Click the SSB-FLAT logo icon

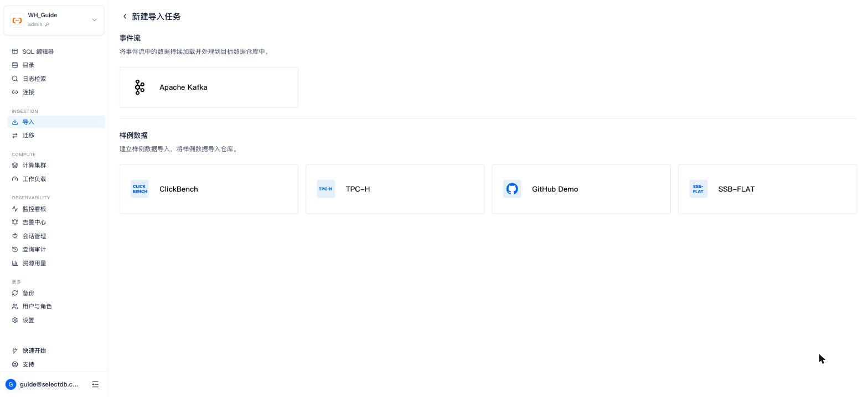point(698,189)
